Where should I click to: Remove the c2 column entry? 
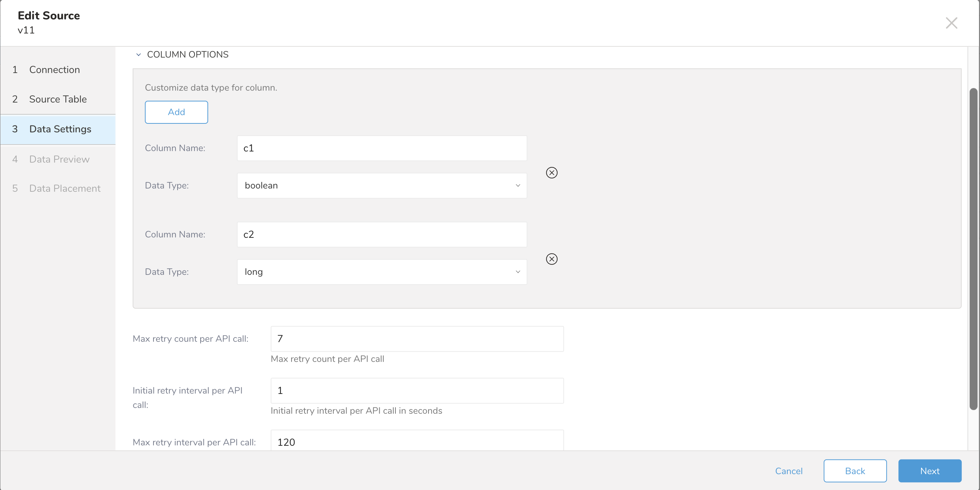click(x=551, y=259)
